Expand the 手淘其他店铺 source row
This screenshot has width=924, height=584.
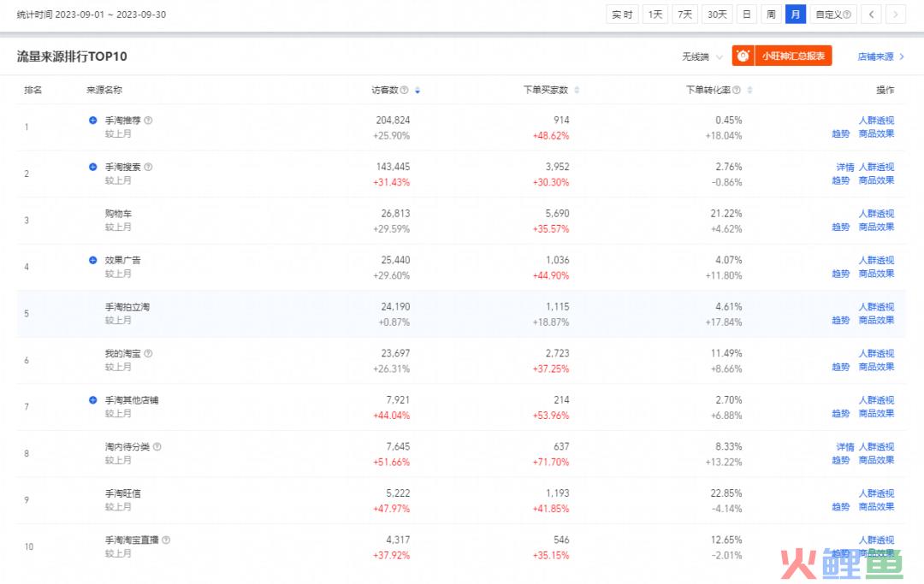(x=92, y=399)
